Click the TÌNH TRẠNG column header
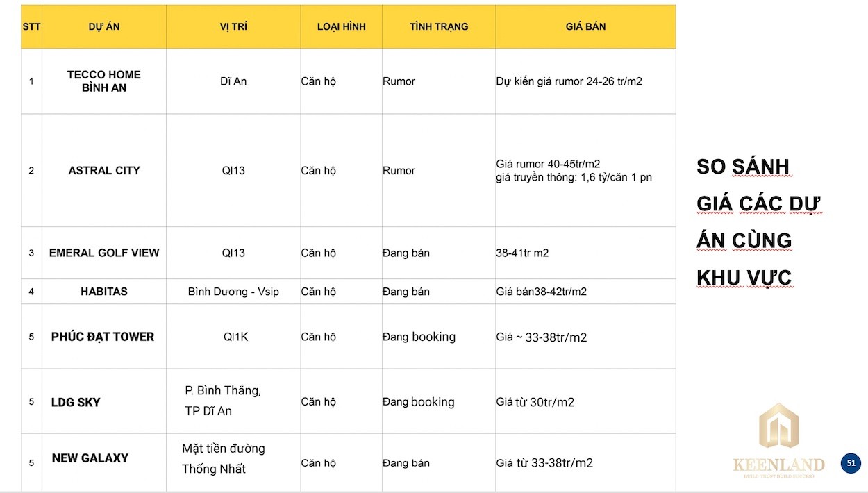Viewport: 868px width, 493px height. point(439,26)
